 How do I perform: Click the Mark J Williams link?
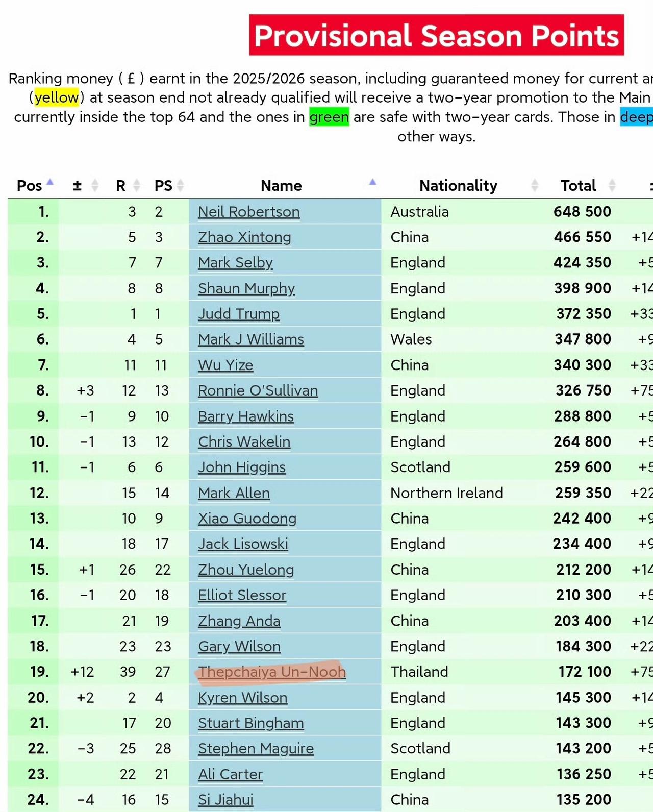(250, 339)
